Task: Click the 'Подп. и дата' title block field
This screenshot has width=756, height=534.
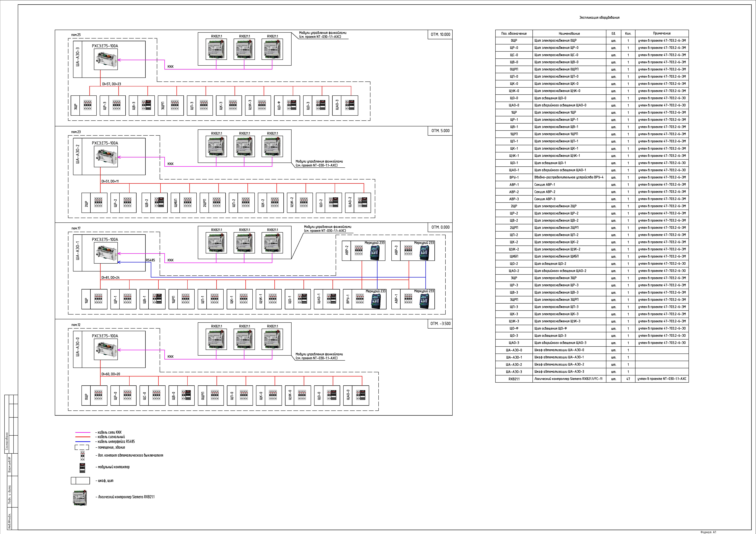Action: 10,495
